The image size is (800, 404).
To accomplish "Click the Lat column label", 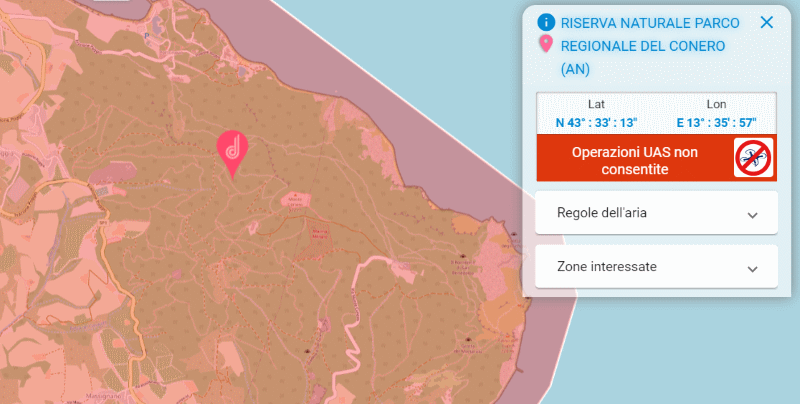I will [596, 104].
